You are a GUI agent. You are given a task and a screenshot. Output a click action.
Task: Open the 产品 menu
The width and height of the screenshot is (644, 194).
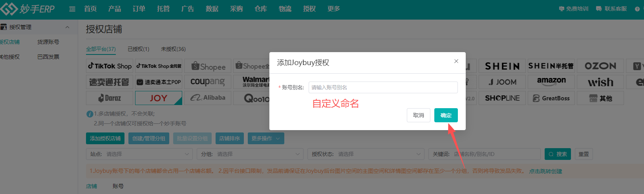[115, 9]
